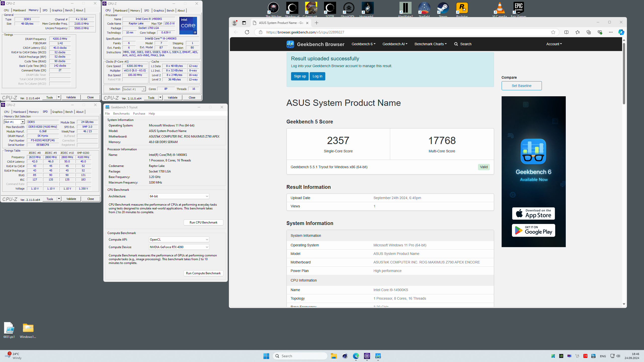
Task: Launch Cyberpunk desktop shortcut
Action: [311, 10]
